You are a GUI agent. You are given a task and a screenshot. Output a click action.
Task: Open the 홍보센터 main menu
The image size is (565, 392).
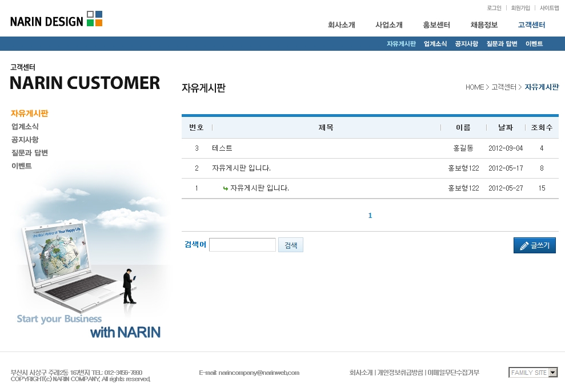[436, 25]
